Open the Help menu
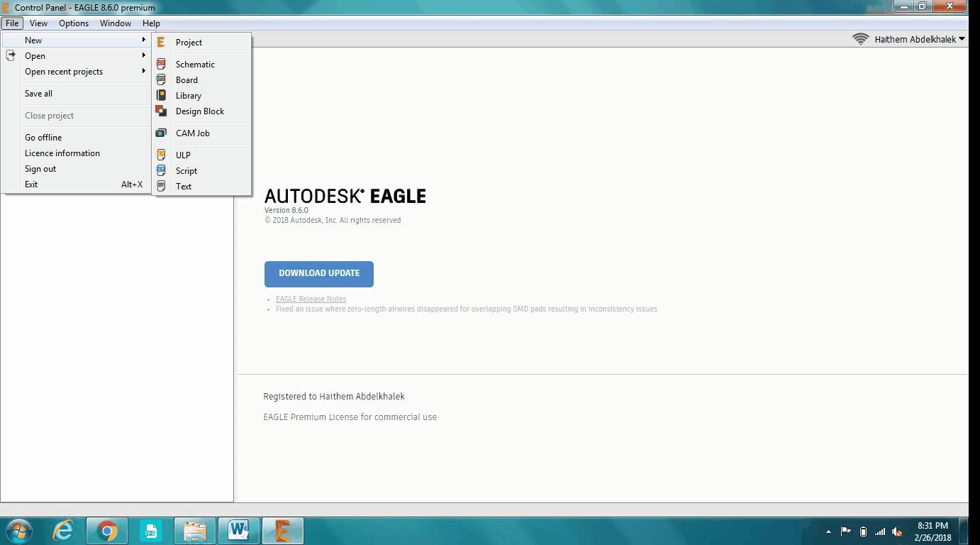This screenshot has width=980, height=545. 151,23
